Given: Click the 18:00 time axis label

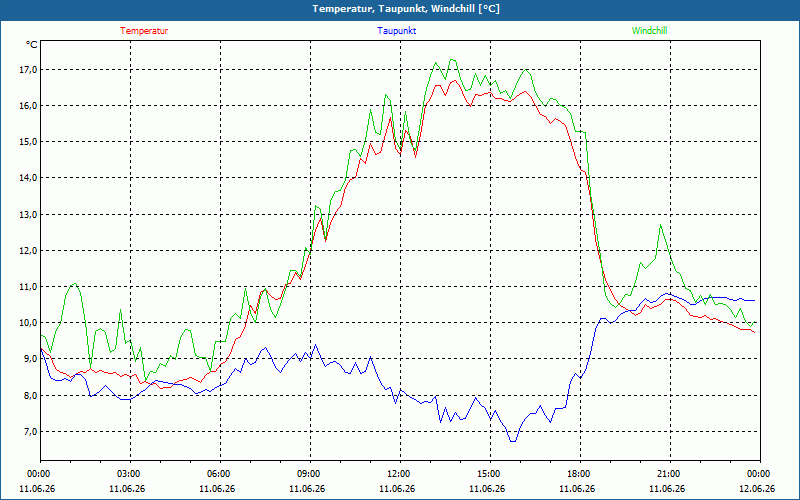Looking at the screenshot, I should tap(580, 473).
